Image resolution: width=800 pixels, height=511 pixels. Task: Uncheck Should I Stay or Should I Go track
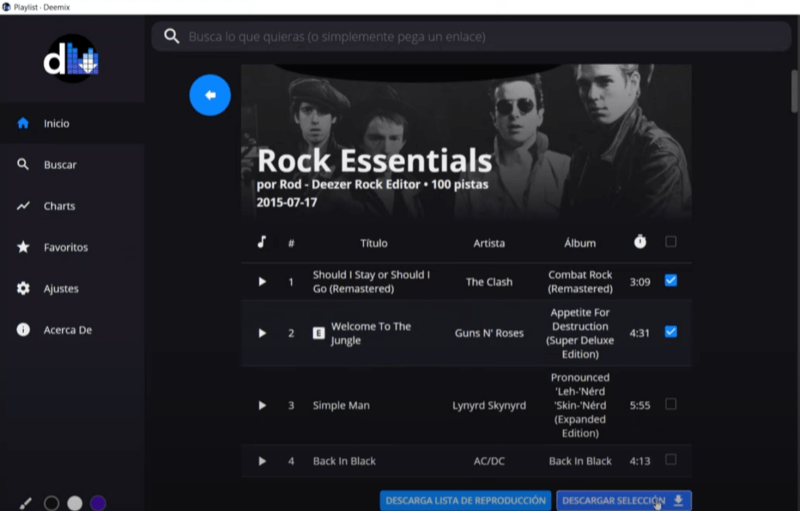[x=671, y=280]
